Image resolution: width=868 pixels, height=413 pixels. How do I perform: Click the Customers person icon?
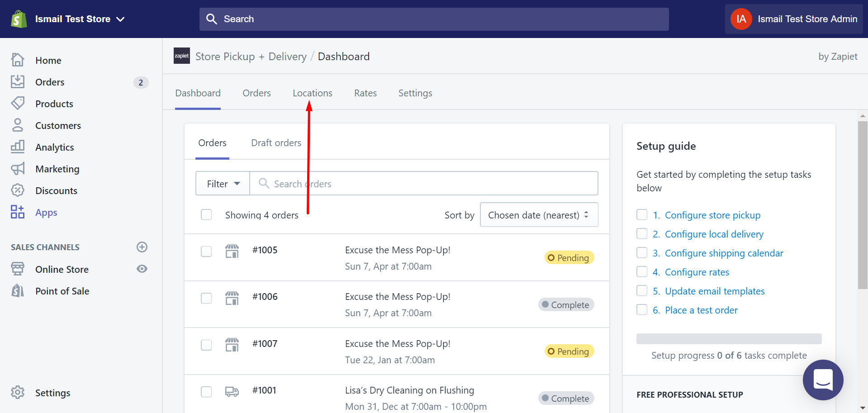[x=18, y=125]
